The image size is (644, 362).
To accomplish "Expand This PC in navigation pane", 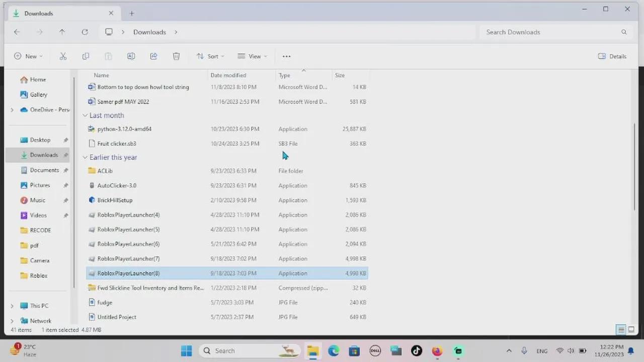I will [12, 306].
